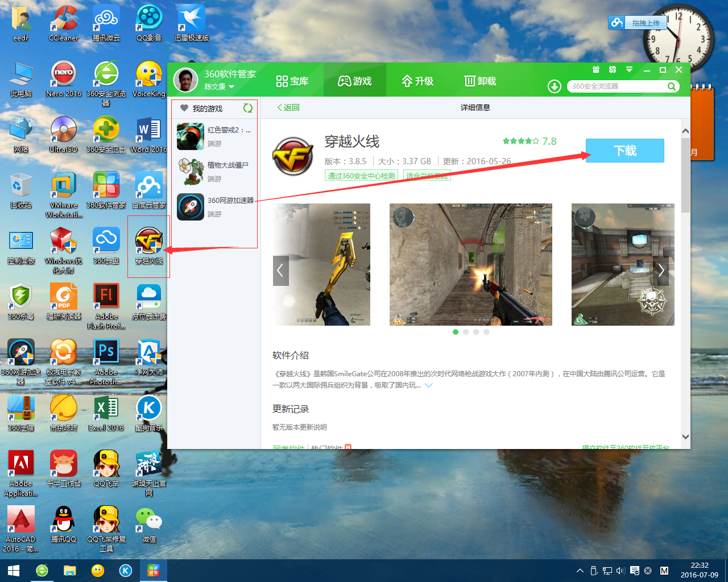This screenshot has height=582, width=728.
Task: Select Adobe Flash Professional desktop icon
Action: click(x=106, y=306)
